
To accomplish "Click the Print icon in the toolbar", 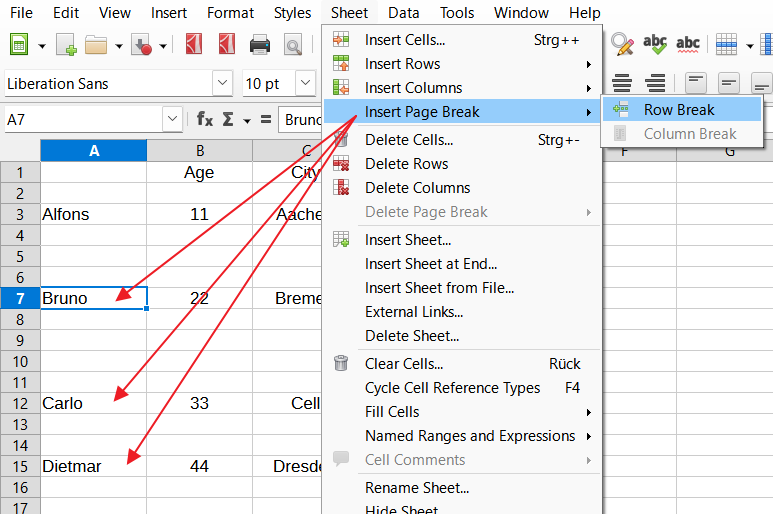I will pos(260,45).
